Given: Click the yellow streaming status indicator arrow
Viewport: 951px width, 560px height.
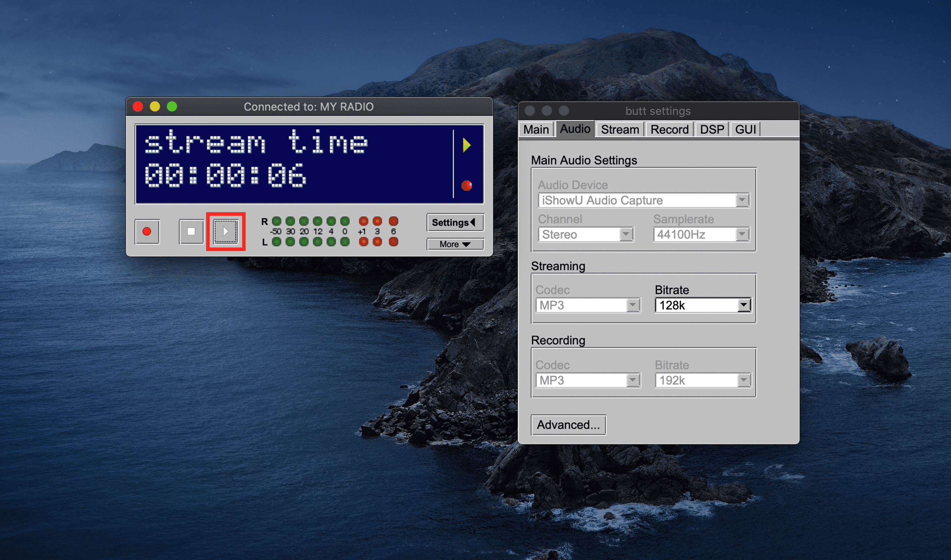Looking at the screenshot, I should coord(467,145).
